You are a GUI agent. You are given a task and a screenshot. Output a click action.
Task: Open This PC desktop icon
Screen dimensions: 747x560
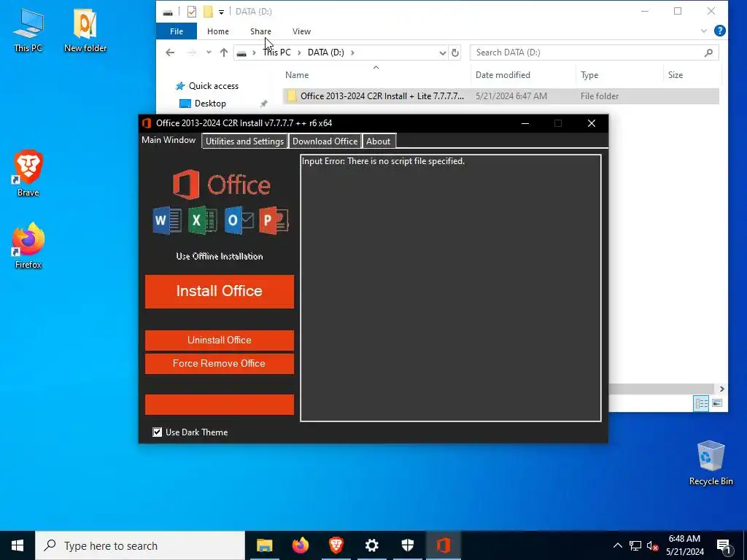click(x=28, y=29)
